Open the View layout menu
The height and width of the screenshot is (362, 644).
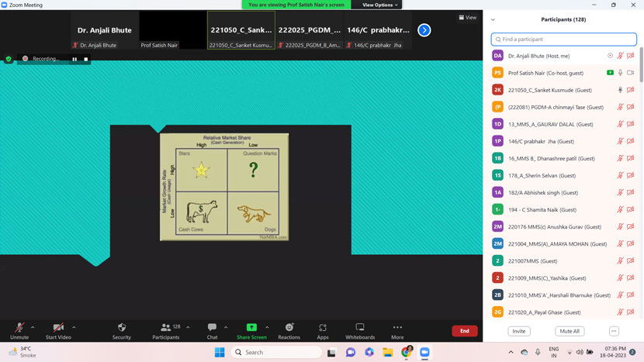468,17
